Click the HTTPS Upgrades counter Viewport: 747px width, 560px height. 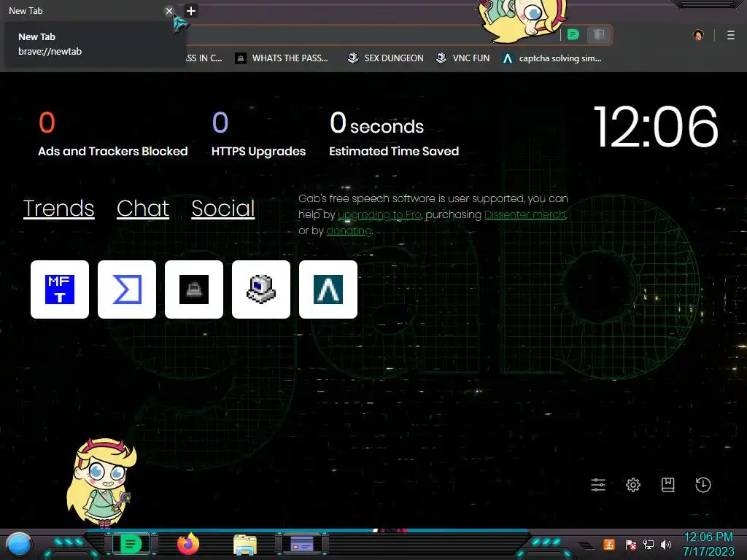pyautogui.click(x=258, y=134)
